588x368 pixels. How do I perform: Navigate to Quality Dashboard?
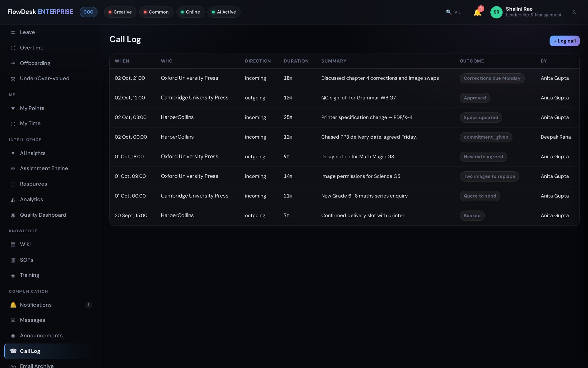click(50, 215)
